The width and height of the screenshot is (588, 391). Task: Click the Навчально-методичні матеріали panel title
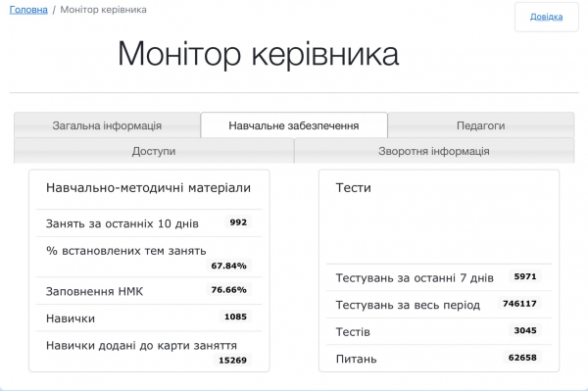pos(148,187)
